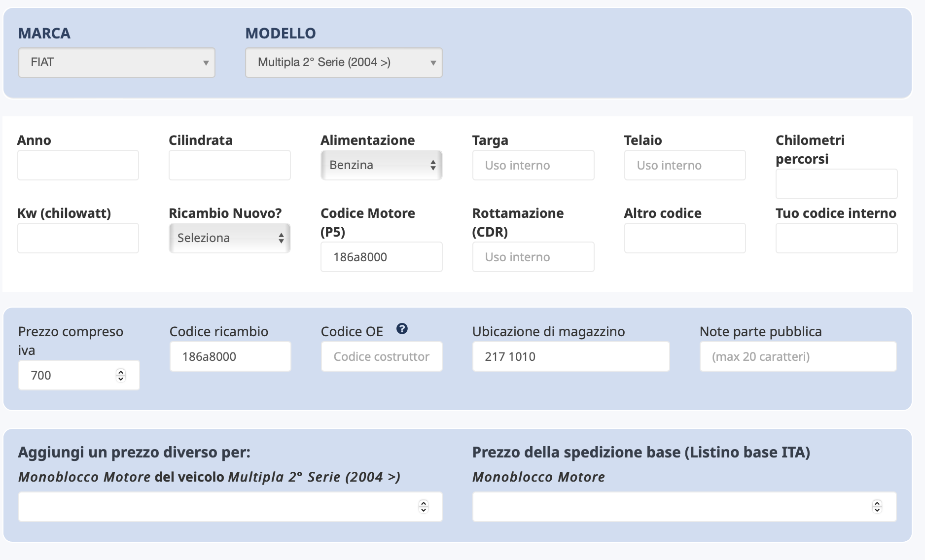Click the Anno input field
This screenshot has width=925, height=560.
tap(78, 165)
